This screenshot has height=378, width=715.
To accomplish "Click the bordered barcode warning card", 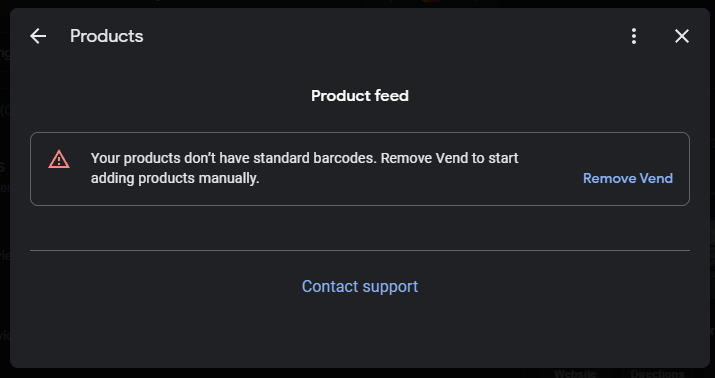I will tap(360, 169).
